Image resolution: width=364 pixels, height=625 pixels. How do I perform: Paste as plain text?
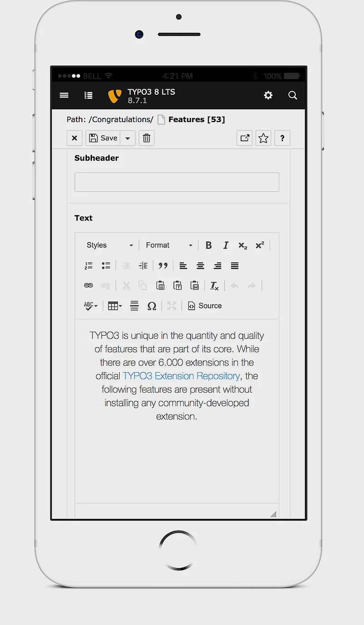177,285
